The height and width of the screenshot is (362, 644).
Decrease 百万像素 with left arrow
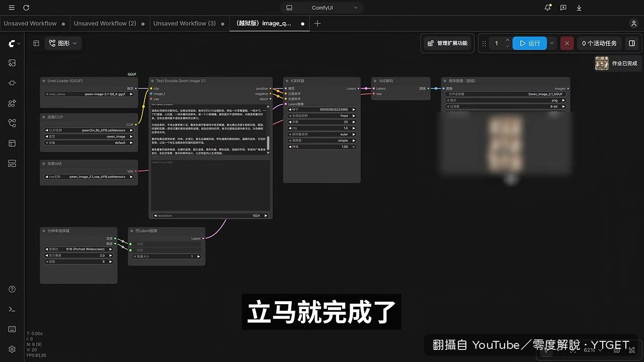tap(47, 255)
